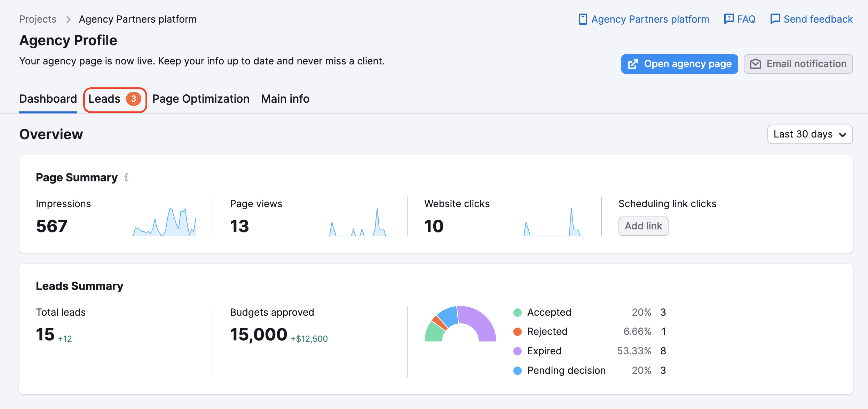The width and height of the screenshot is (868, 409).
Task: Click the Page views value 13
Action: [239, 226]
